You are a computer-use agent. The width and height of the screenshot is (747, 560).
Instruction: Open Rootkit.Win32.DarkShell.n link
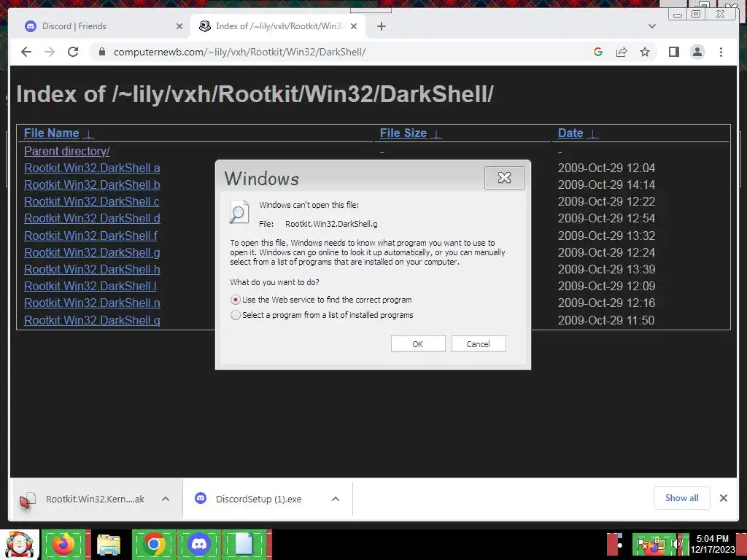[92, 303]
